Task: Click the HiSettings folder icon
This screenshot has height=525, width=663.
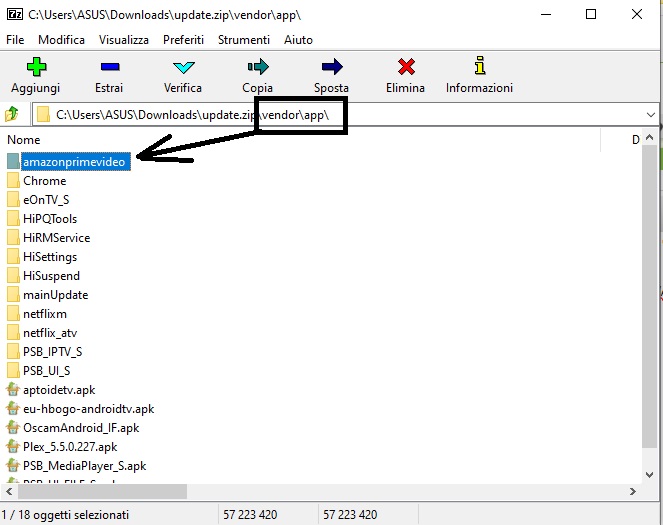Action: (x=13, y=257)
